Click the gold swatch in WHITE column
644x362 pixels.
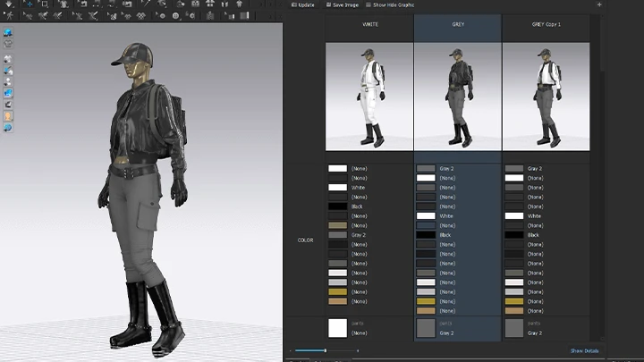[337, 291]
